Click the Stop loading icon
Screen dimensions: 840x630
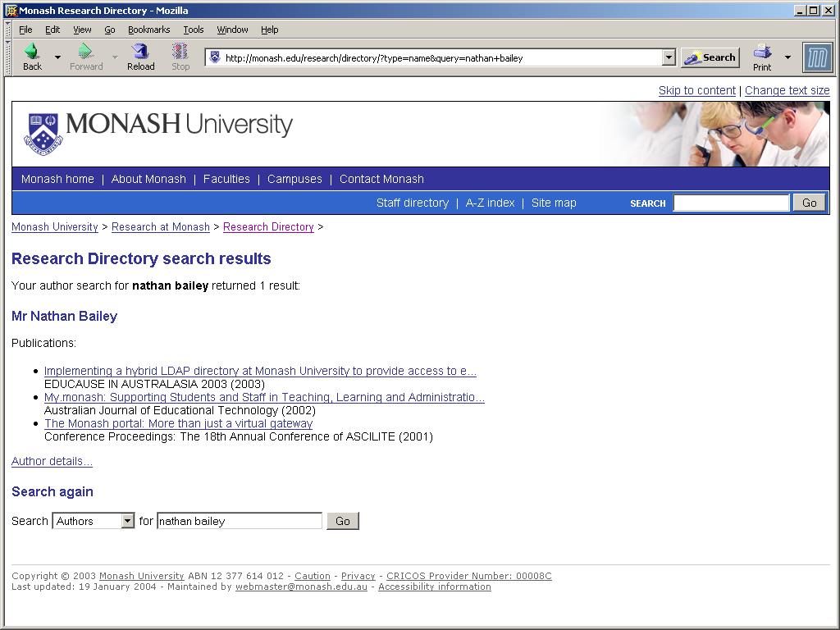coord(180,52)
